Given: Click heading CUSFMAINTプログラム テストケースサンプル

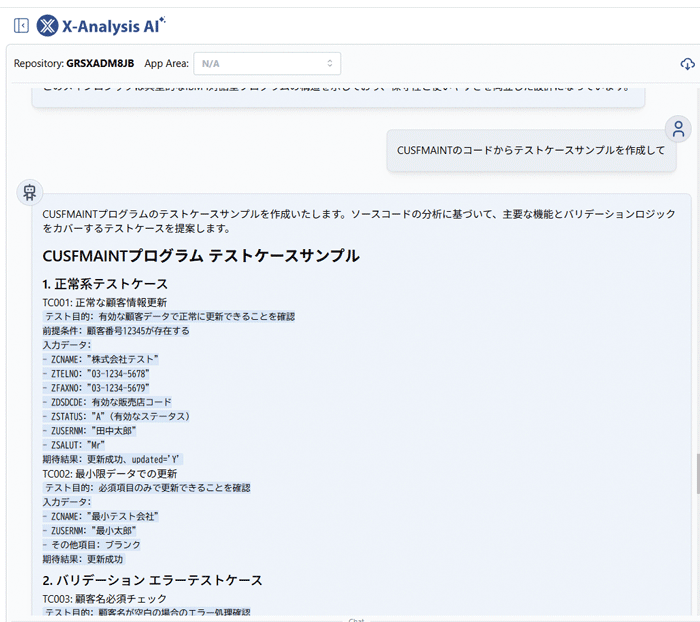Looking at the screenshot, I should (x=201, y=256).
